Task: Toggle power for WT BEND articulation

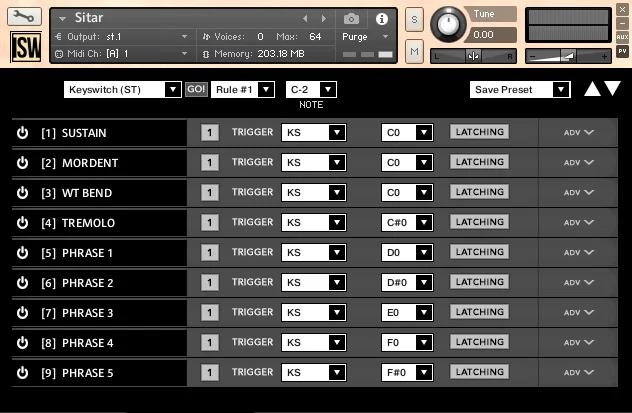Action: tap(23, 193)
